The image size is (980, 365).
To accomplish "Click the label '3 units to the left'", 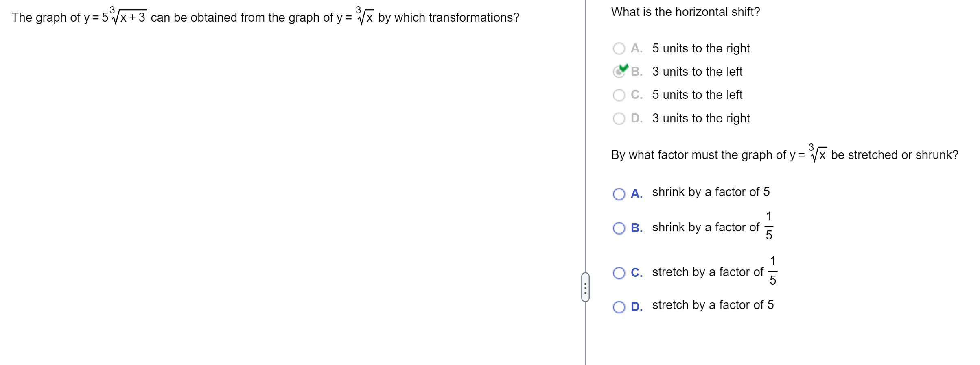I will [697, 72].
